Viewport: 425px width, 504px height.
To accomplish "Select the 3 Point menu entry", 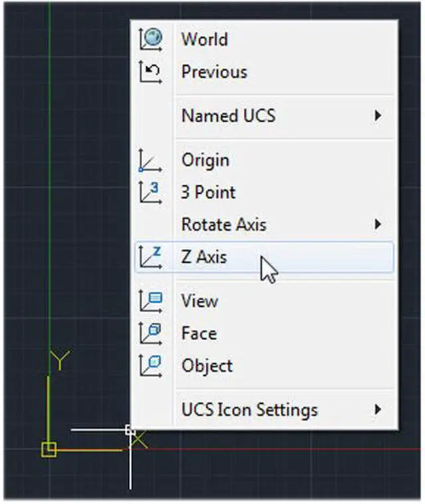I will [x=208, y=193].
